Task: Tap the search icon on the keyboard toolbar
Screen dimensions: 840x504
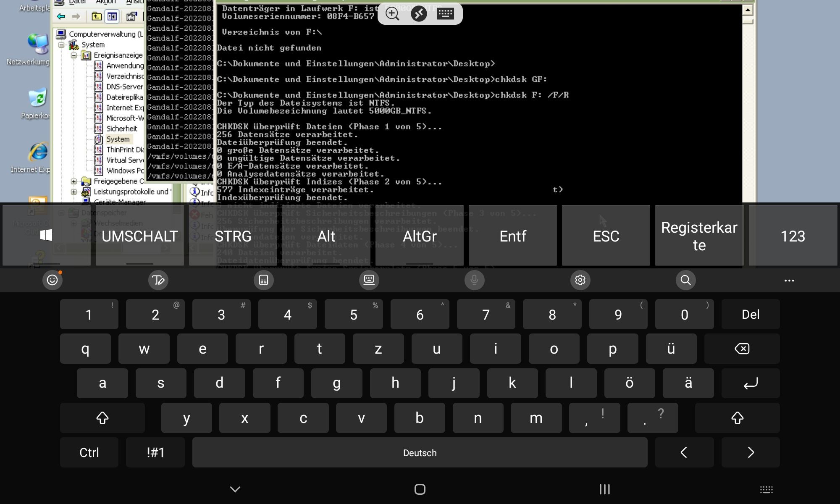Action: (x=685, y=280)
